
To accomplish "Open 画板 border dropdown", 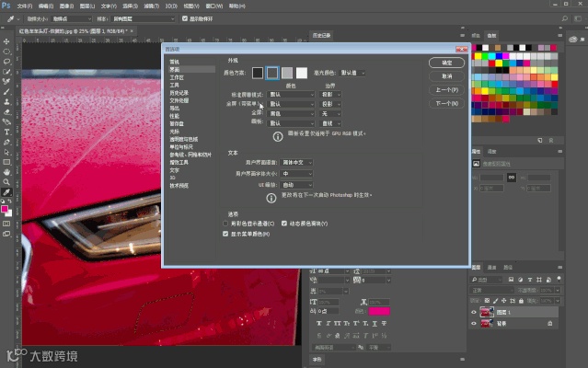I will coord(330,123).
